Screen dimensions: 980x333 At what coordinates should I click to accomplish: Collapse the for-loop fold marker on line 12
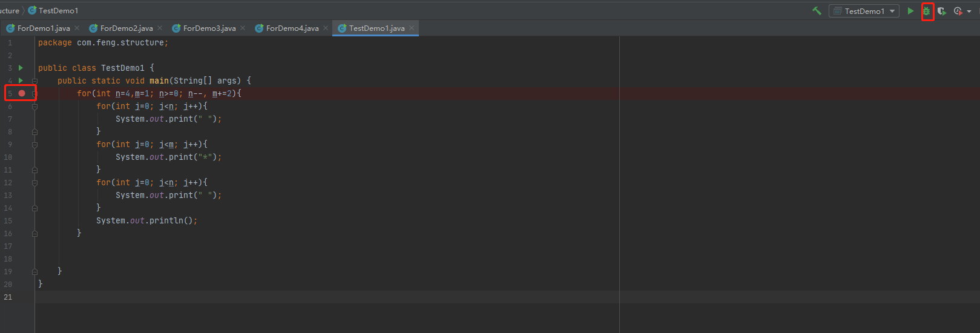coord(35,183)
